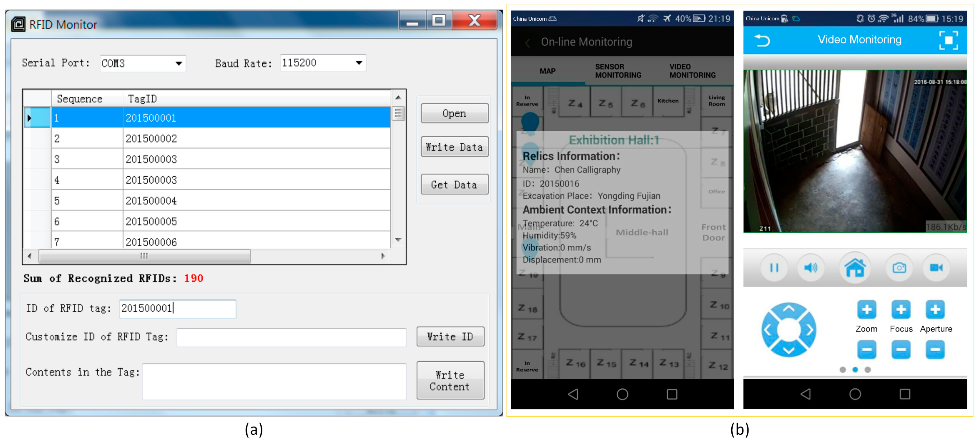Increase Aperture with the plus button

935,309
